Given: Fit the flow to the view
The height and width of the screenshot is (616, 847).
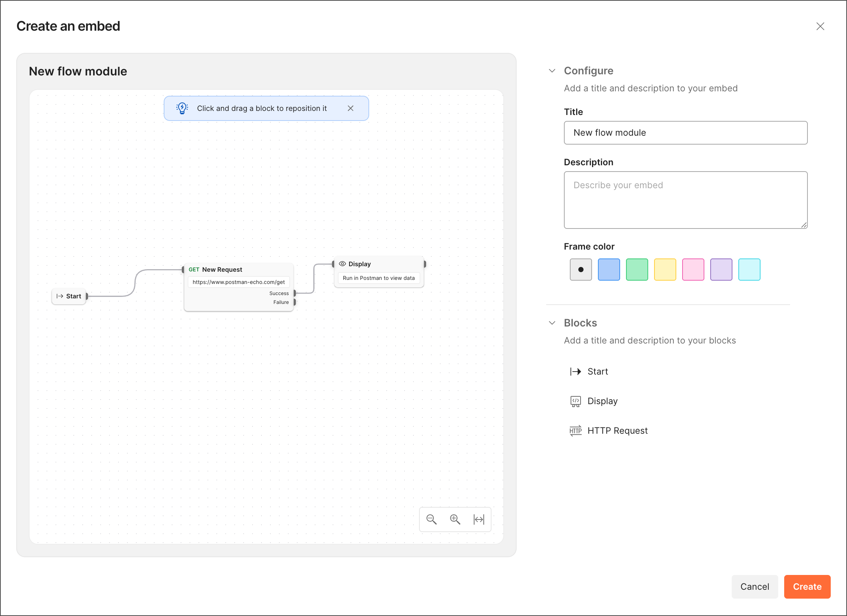Looking at the screenshot, I should (x=479, y=519).
